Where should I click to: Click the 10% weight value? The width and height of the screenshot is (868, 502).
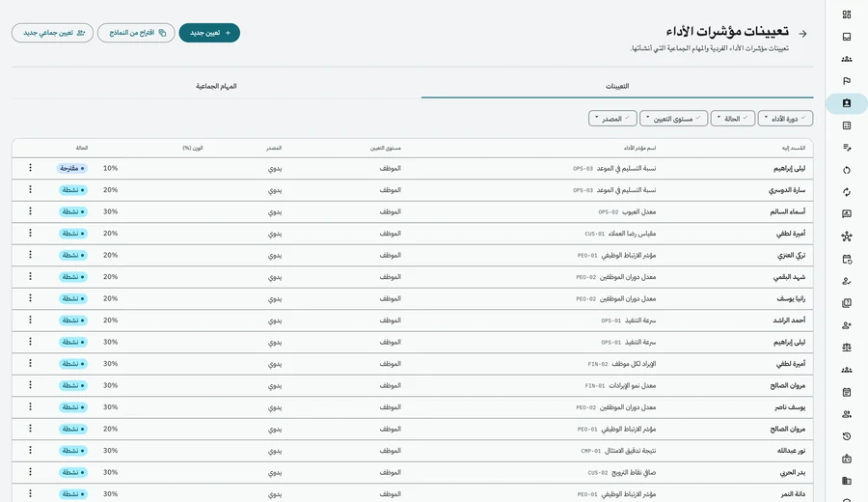click(x=110, y=168)
